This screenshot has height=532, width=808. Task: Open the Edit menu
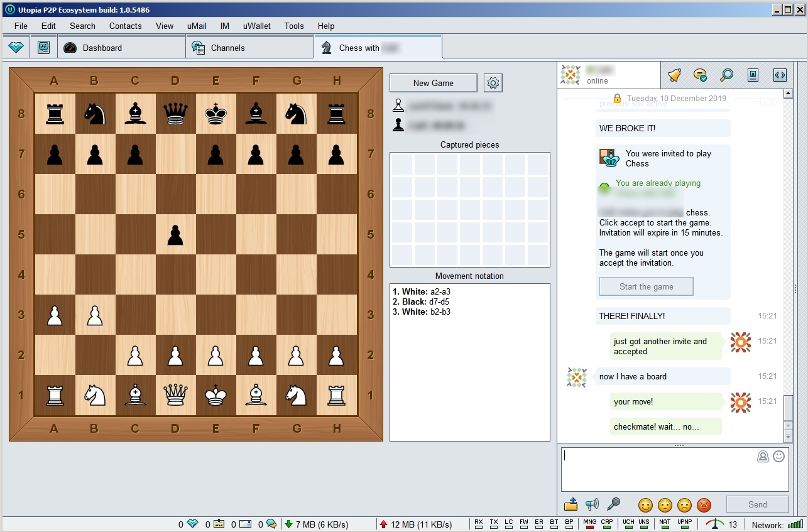click(x=48, y=26)
